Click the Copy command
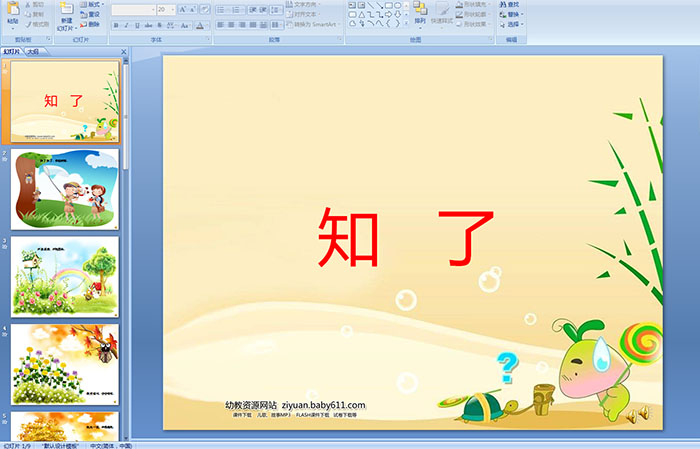 pos(35,14)
